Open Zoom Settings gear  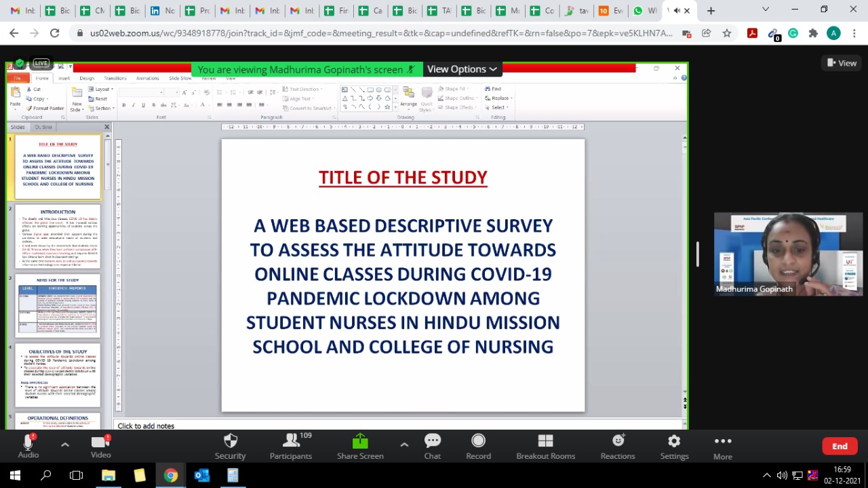(x=674, y=446)
